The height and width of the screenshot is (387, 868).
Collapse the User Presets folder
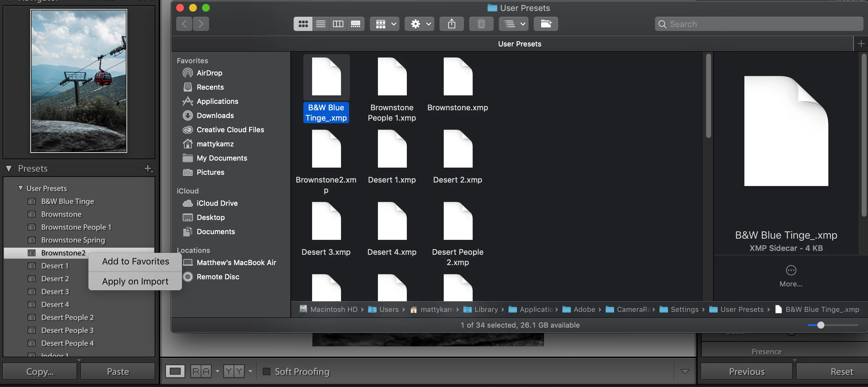coord(21,188)
